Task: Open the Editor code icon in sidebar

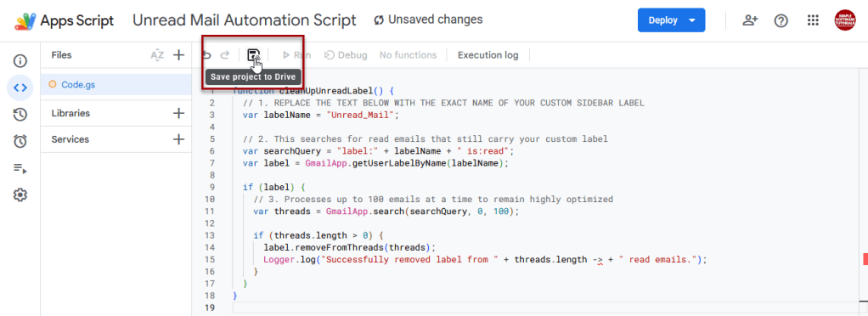Action: (20, 87)
